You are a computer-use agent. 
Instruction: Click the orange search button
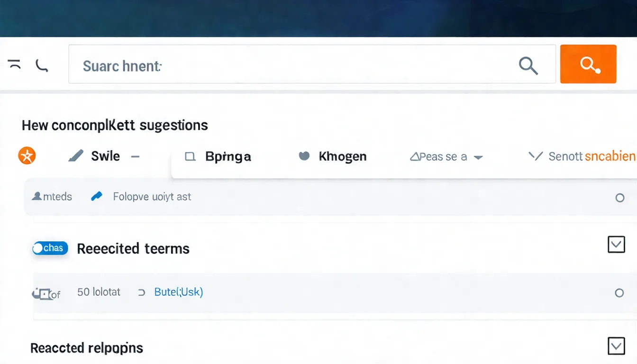[x=588, y=64]
